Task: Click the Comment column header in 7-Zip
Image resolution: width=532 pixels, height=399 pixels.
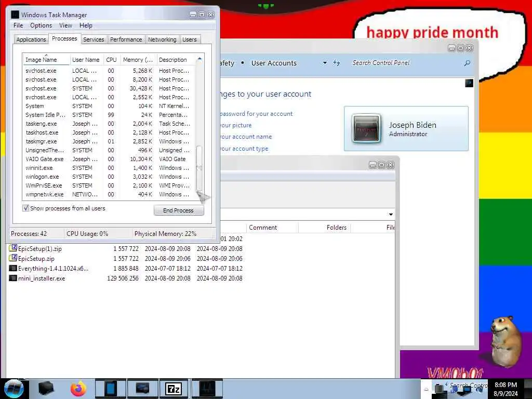Action: click(x=272, y=228)
